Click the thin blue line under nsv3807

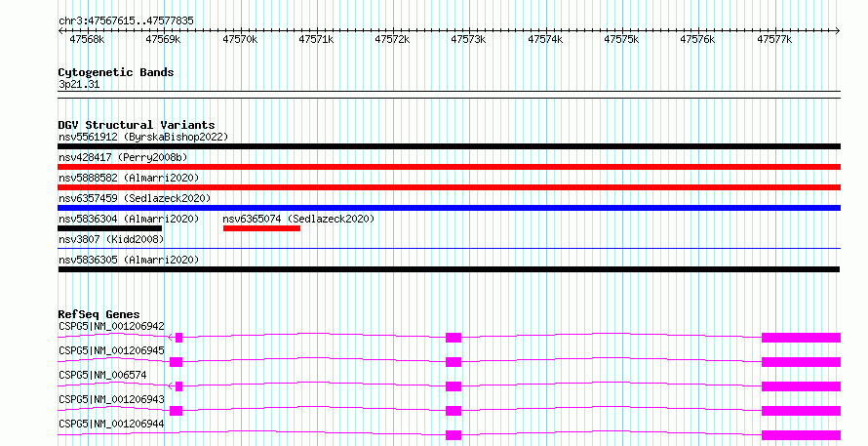click(x=449, y=249)
